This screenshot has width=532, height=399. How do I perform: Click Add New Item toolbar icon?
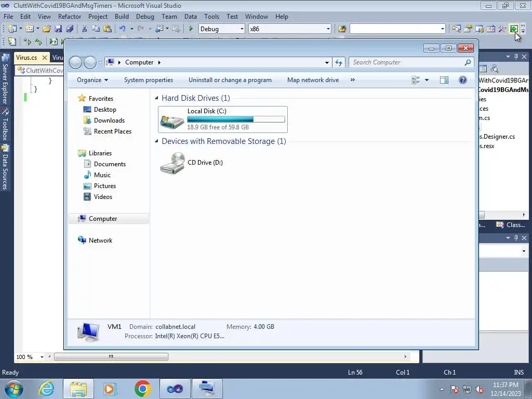pyautogui.click(x=30, y=29)
